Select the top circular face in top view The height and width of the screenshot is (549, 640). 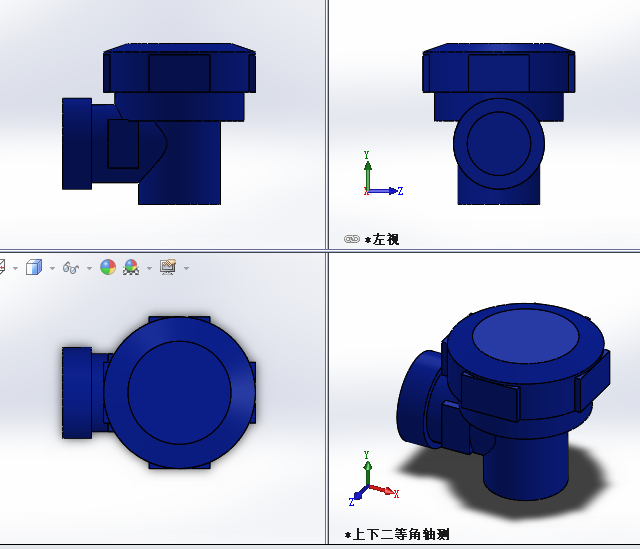click(x=180, y=392)
